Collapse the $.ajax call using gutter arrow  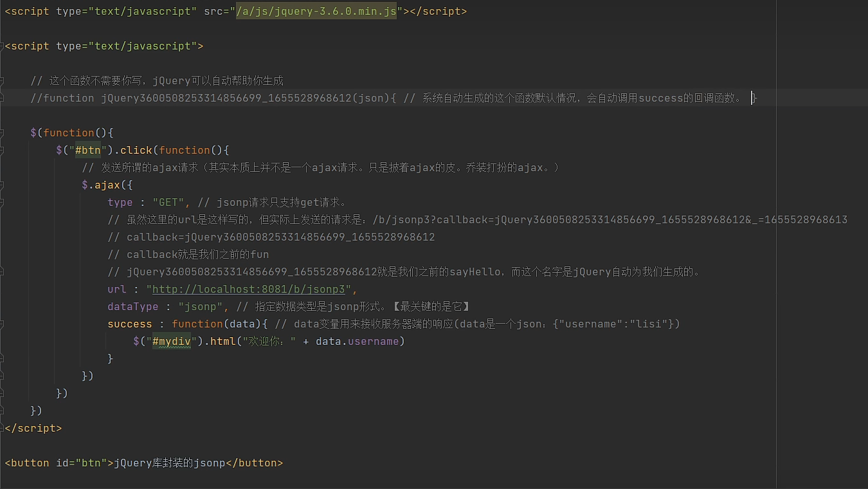(4, 185)
